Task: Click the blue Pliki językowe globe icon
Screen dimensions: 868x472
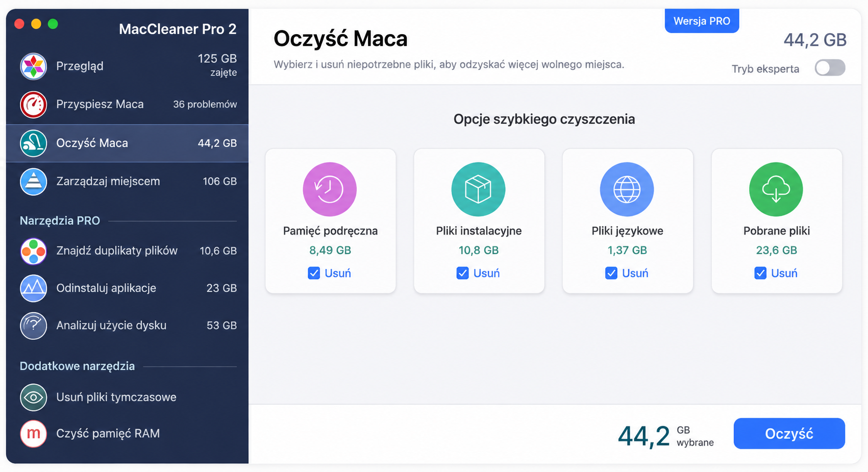Action: (627, 189)
